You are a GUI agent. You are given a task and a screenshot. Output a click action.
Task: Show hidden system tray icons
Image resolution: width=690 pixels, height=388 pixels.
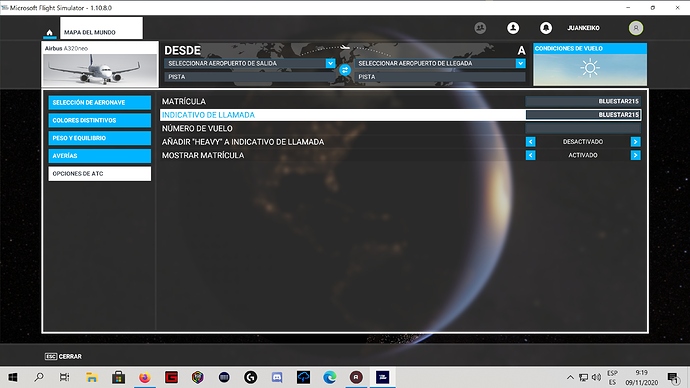(570, 377)
